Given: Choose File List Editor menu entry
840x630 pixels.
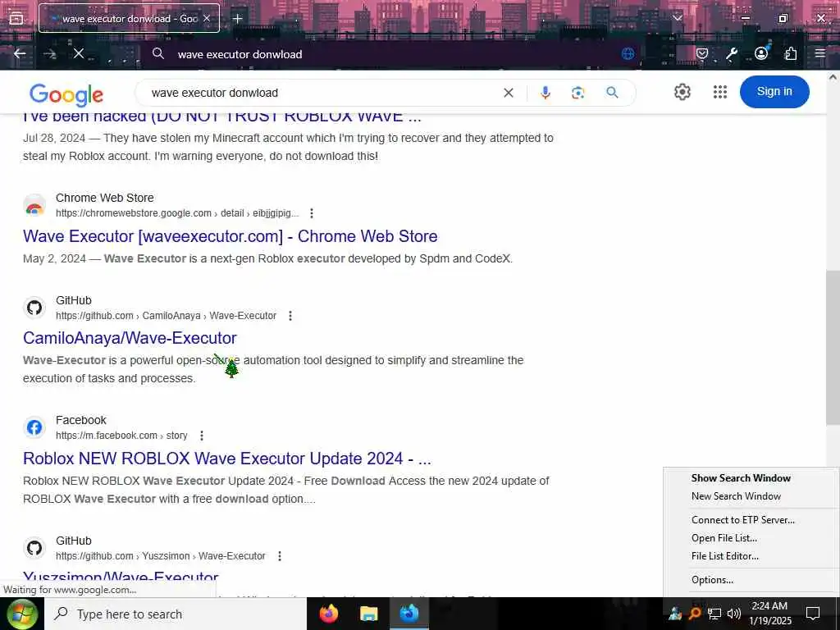Looking at the screenshot, I should coord(725,556).
